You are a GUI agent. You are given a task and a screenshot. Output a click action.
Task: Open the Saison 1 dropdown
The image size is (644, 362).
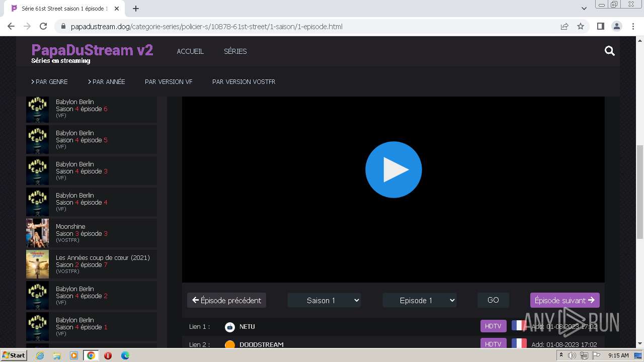(x=325, y=300)
